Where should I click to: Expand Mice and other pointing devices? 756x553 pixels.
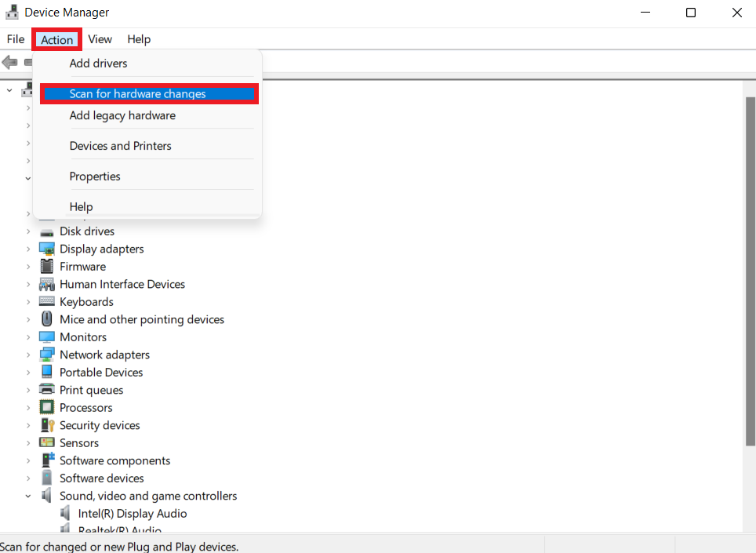click(28, 319)
